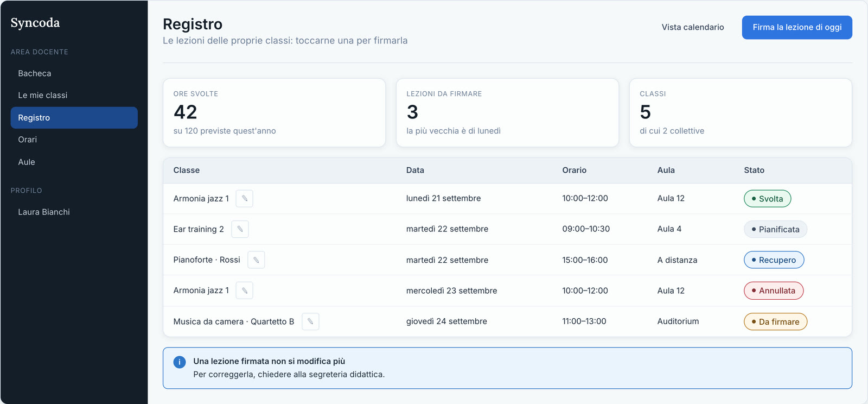This screenshot has width=868, height=404.
Task: Click the time 09:00–10:30
Action: tap(586, 229)
